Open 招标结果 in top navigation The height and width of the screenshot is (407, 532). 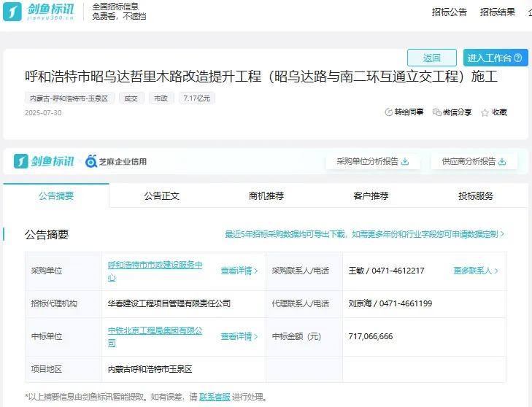[498, 12]
